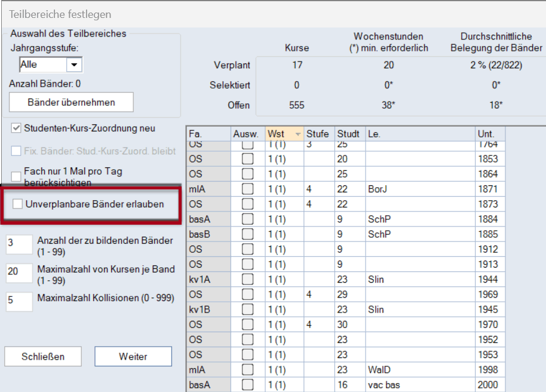Check the Ausw. box for row 1853
Screen dimensions: 546x392
[x=247, y=159]
